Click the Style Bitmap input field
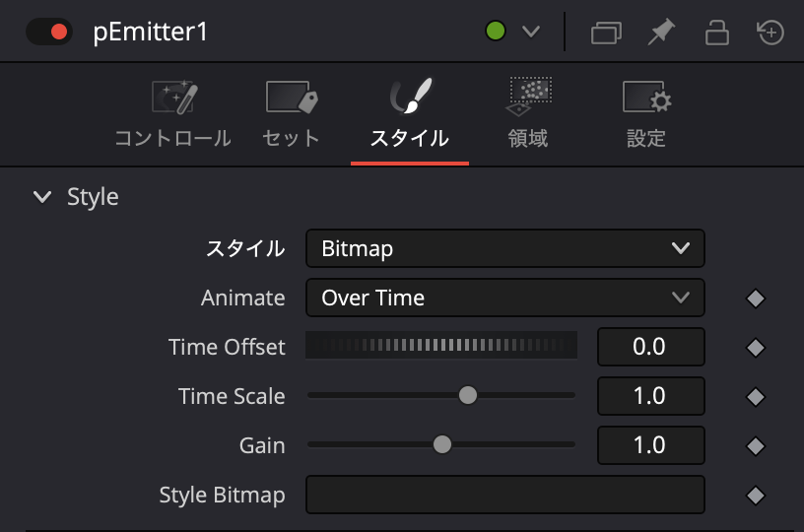This screenshot has height=532, width=804. pos(505,495)
